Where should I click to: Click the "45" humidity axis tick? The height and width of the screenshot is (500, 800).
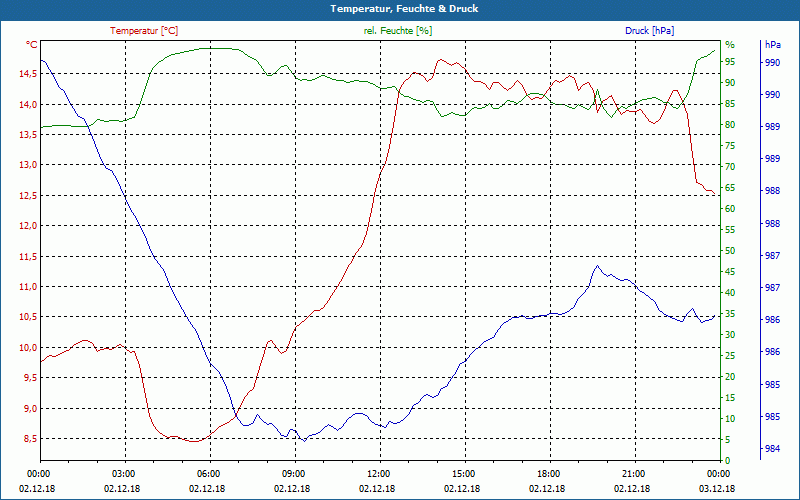730,272
